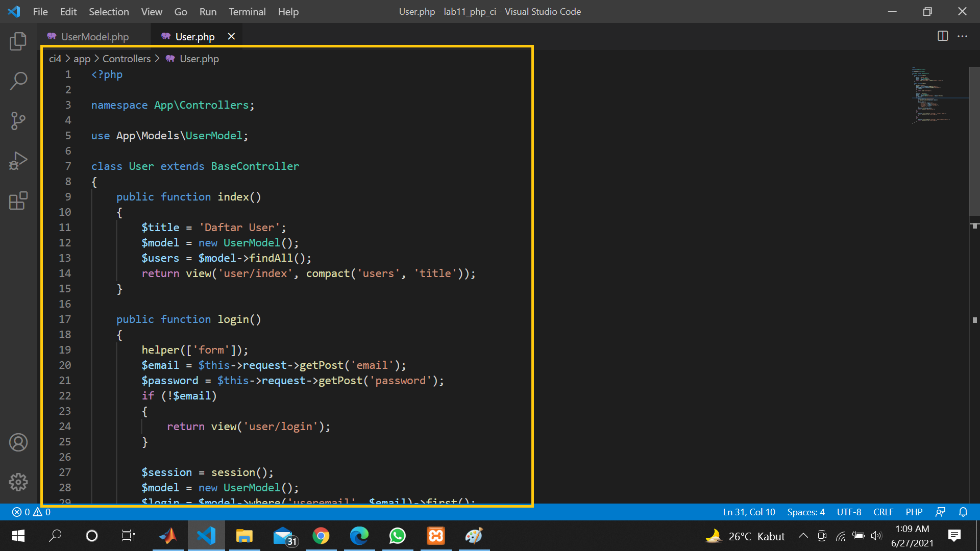The image size is (980, 551).
Task: Click the minimap to navigate the file
Action: (x=938, y=94)
